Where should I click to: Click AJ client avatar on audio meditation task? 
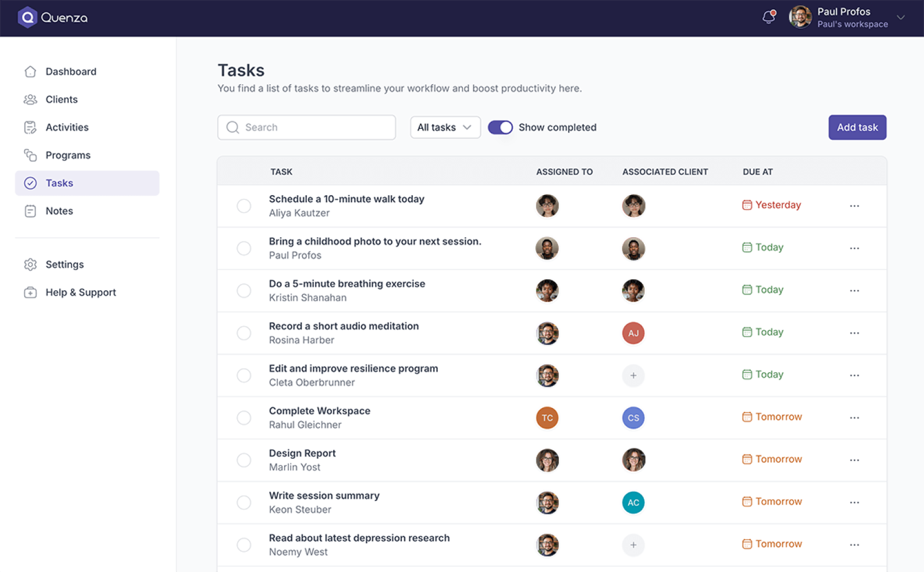click(x=633, y=333)
